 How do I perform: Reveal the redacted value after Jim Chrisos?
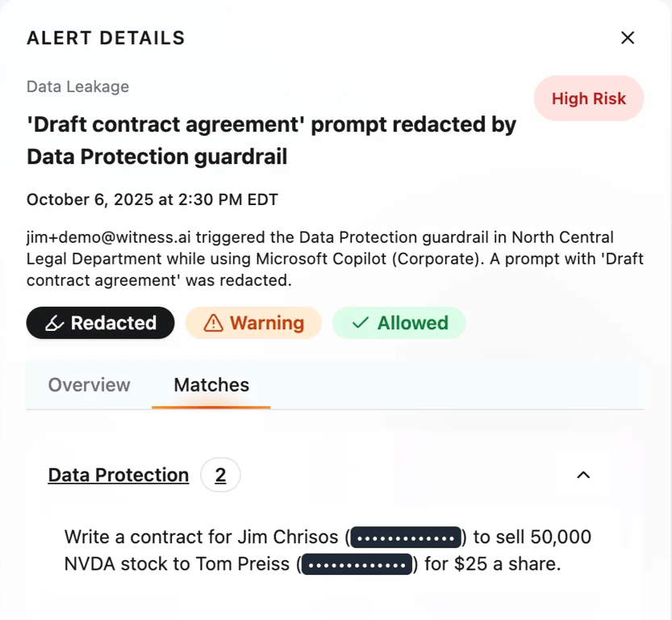point(406,538)
